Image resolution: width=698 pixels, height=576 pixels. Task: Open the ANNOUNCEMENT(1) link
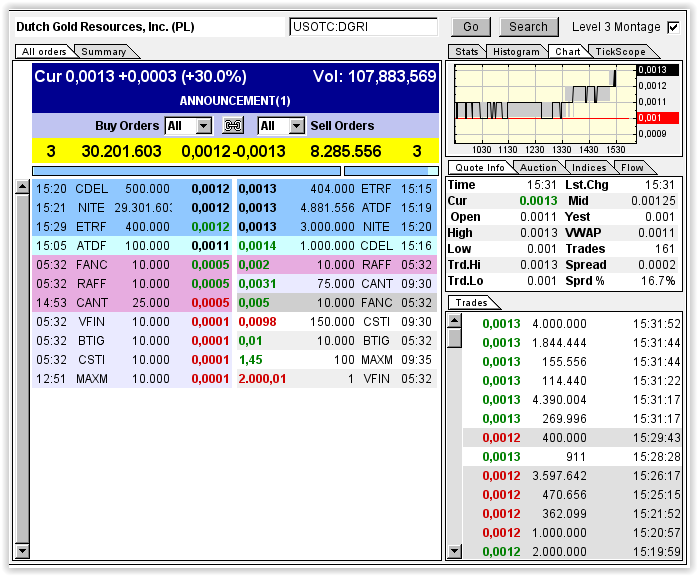click(235, 101)
